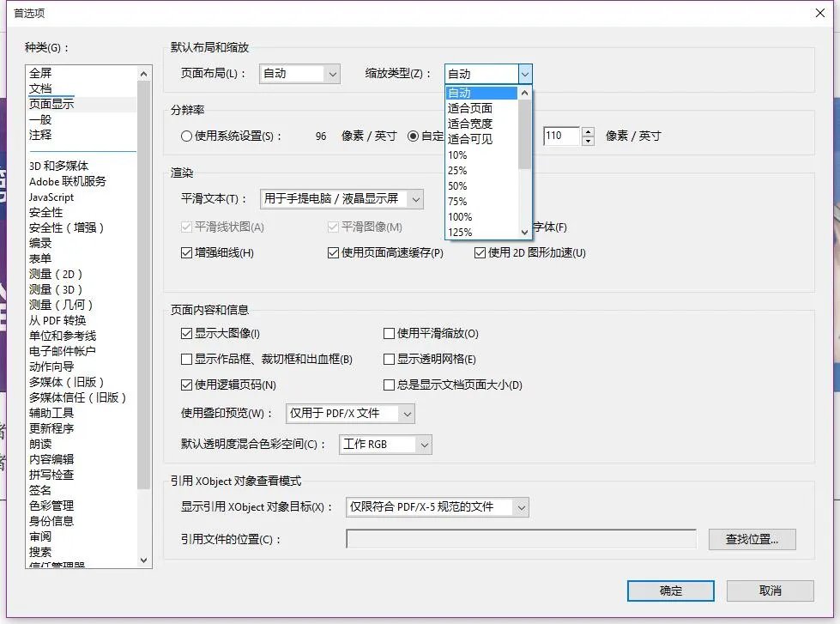Check 使用平滑缩放 option
Screen dimensions: 840x624
(390, 333)
